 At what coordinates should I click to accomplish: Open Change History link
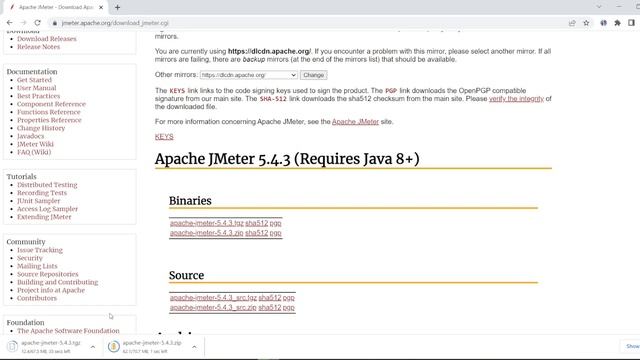pos(41,128)
